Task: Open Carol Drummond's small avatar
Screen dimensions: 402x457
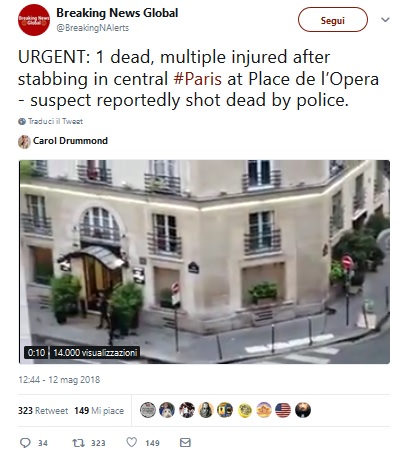Action: (x=24, y=142)
